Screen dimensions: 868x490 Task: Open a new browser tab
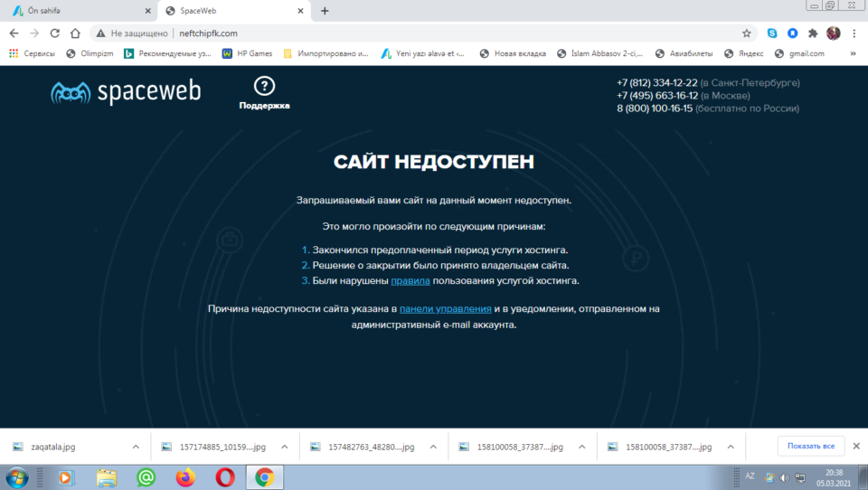pos(325,11)
